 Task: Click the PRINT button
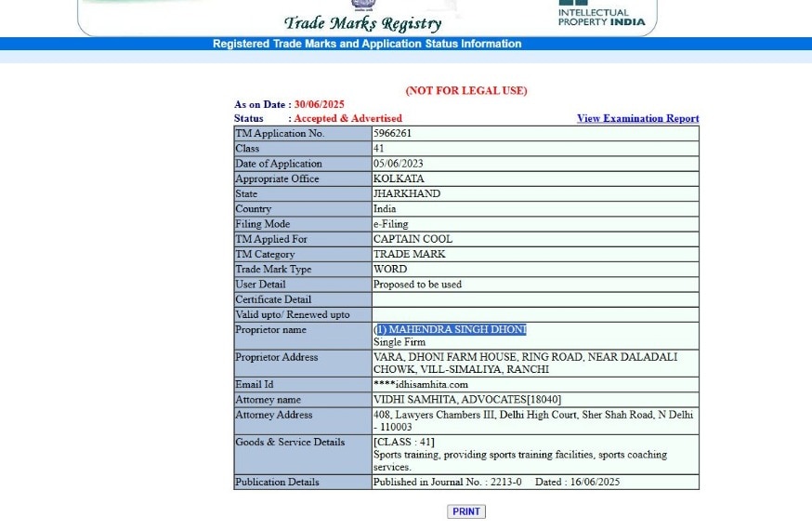(466, 511)
